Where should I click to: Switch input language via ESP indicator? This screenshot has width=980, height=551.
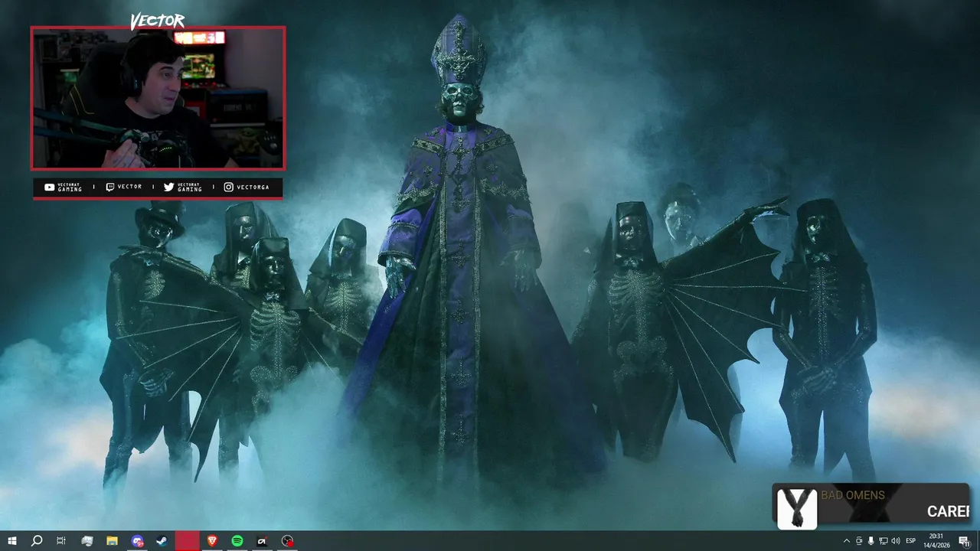[x=911, y=541]
